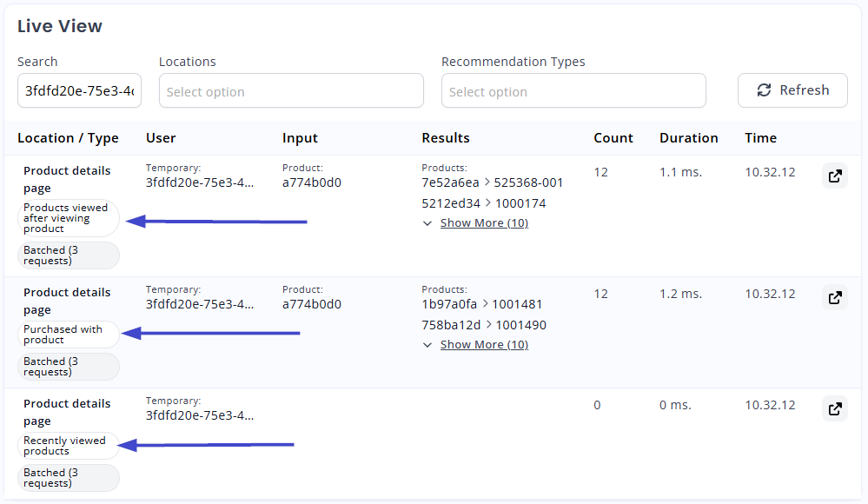Viewport: 868px width, 504px height.
Task: Click variant 525368-001
Action: pyautogui.click(x=528, y=182)
